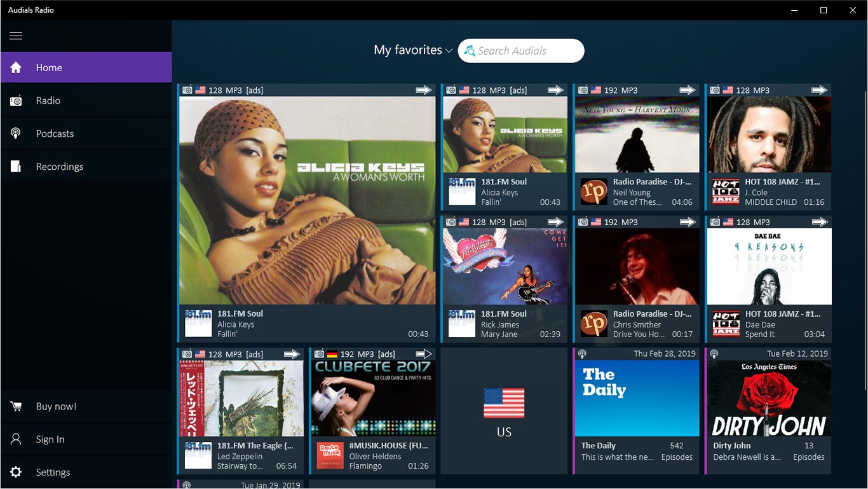Screen dimensions: 868x489
Task: Open J. Cole portrait thumbnail
Action: click(769, 134)
